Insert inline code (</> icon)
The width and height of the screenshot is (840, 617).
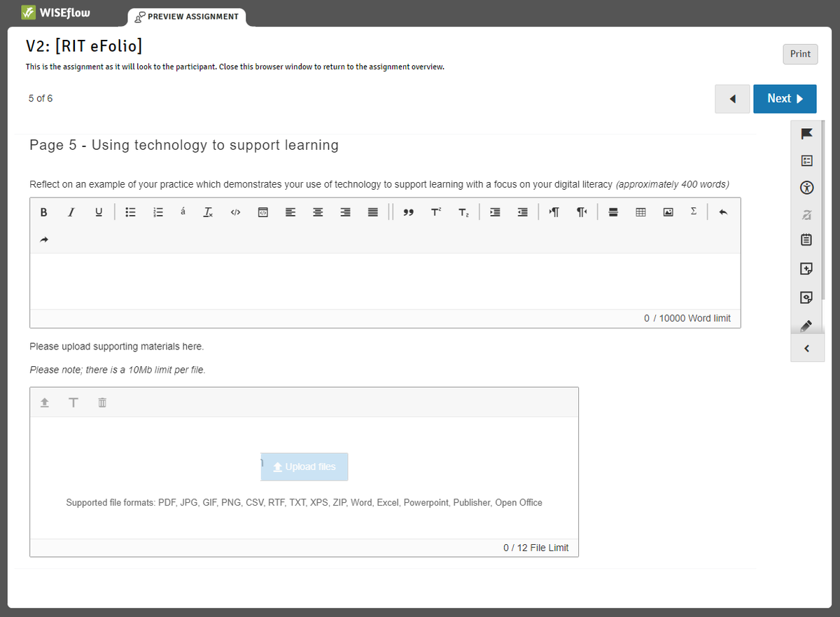pos(235,212)
